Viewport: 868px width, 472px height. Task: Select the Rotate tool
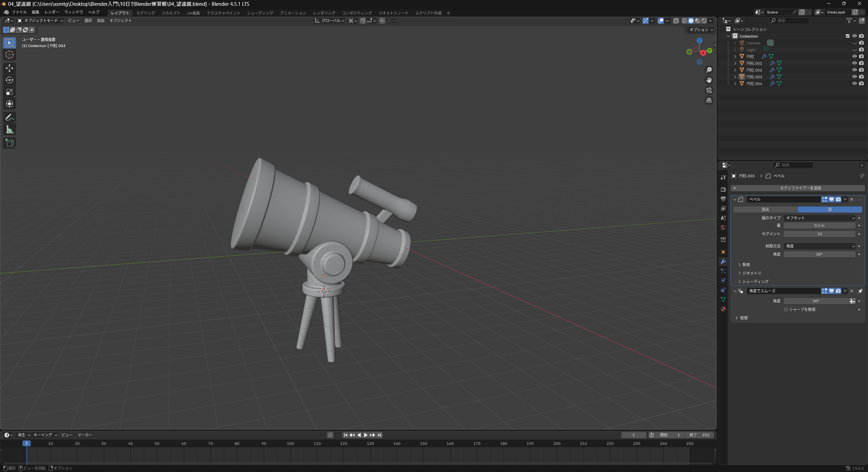9,80
